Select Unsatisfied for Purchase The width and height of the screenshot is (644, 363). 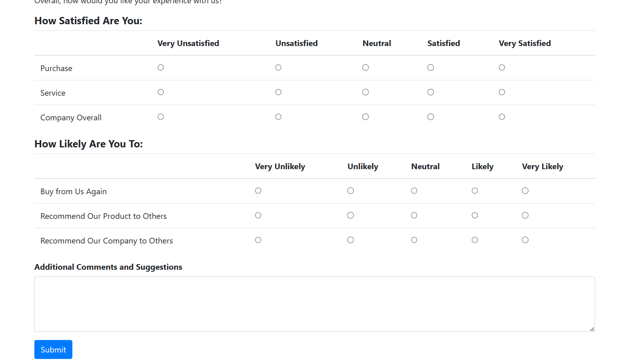click(278, 67)
